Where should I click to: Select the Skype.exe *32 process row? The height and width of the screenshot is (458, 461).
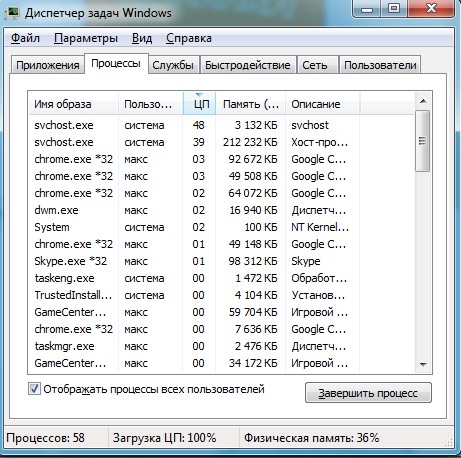(221, 261)
